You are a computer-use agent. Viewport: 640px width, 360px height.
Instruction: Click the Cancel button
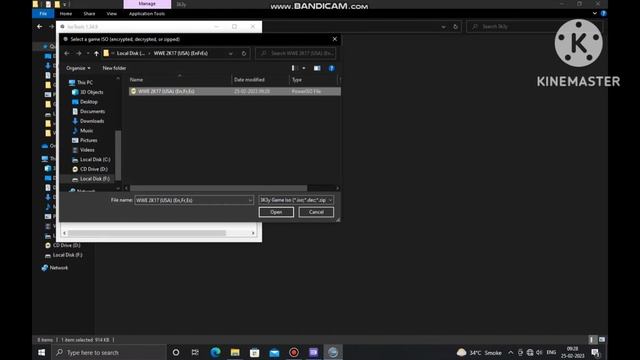pos(316,212)
